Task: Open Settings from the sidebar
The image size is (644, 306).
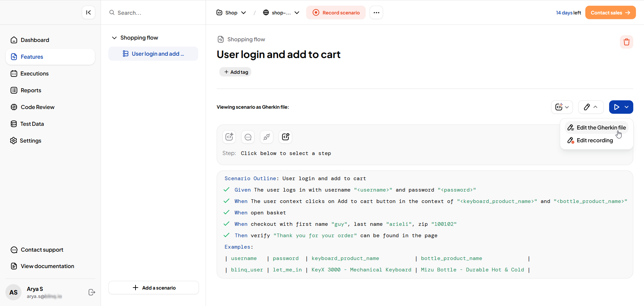Action: [50, 141]
